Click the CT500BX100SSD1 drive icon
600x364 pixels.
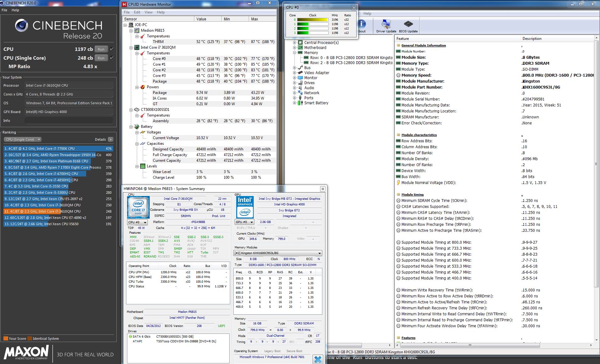[x=137, y=110]
